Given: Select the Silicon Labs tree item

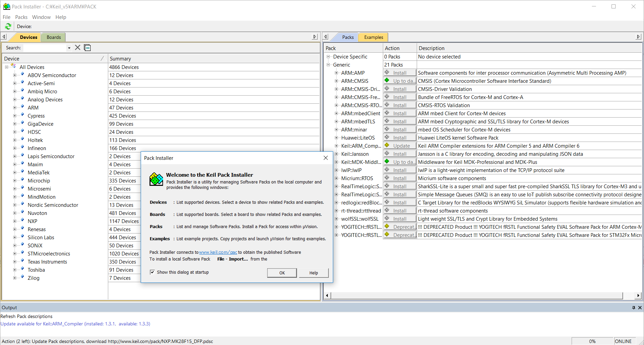Looking at the screenshot, I should (41, 238).
